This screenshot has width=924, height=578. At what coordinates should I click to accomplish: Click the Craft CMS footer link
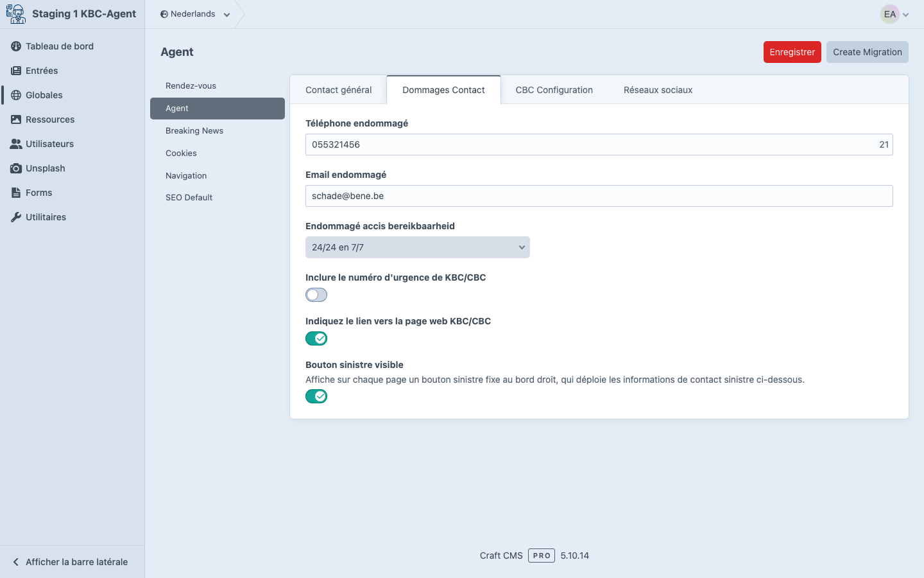tap(501, 556)
